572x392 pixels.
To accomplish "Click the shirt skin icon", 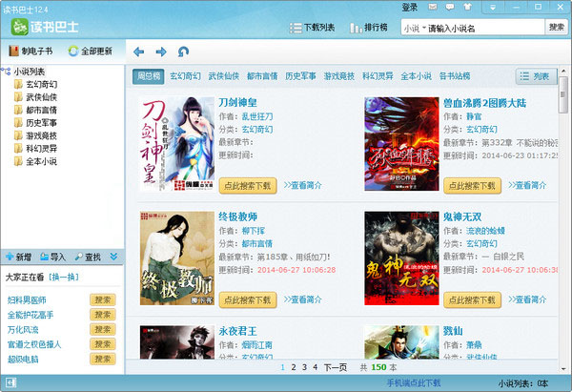I will [468, 7].
